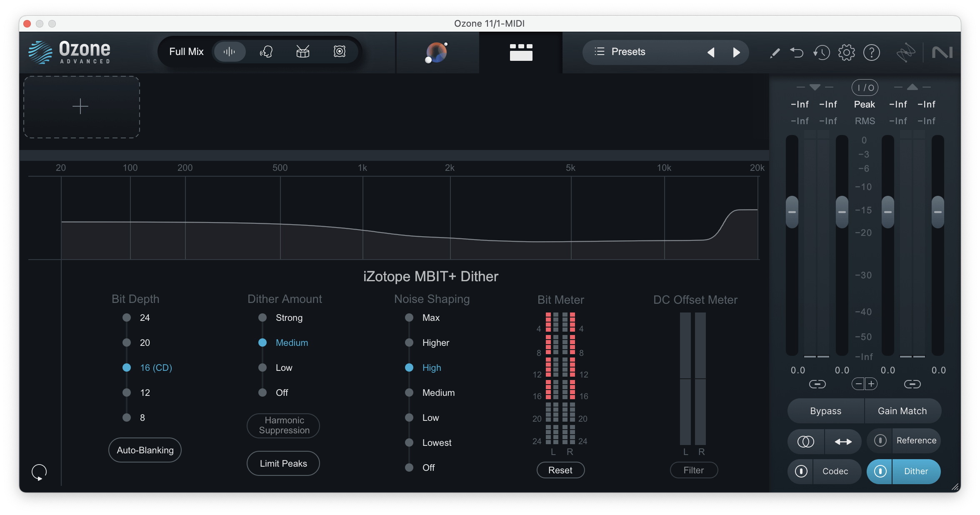Click the Gain Match button
This screenshot has height=515, width=980.
click(902, 411)
